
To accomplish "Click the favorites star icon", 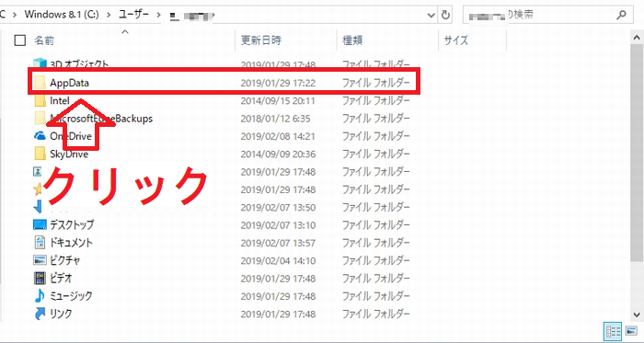I will [38, 189].
